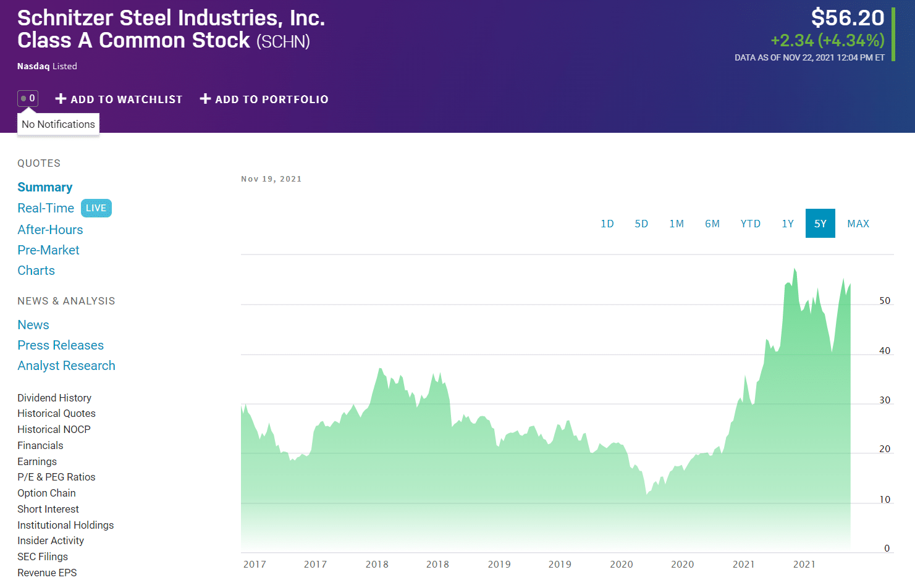Image resolution: width=915 pixels, height=588 pixels.
Task: Click the Schnitzer Steel Industries stock title
Action: coord(171,29)
